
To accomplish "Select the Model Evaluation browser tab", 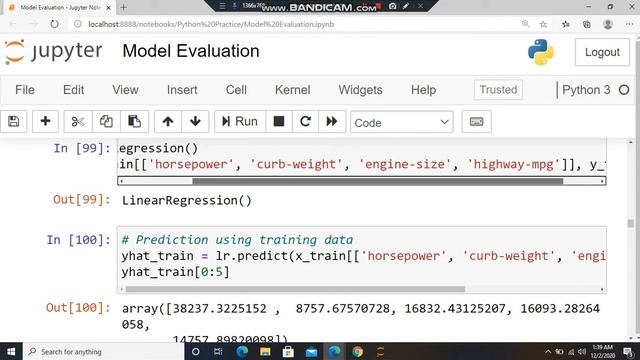I will 60,8.
